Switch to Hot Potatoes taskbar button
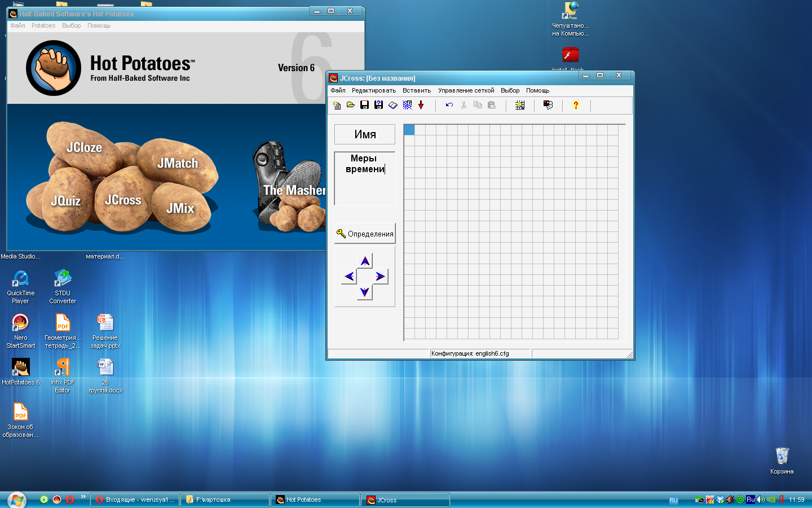The image size is (812, 508). [315, 500]
